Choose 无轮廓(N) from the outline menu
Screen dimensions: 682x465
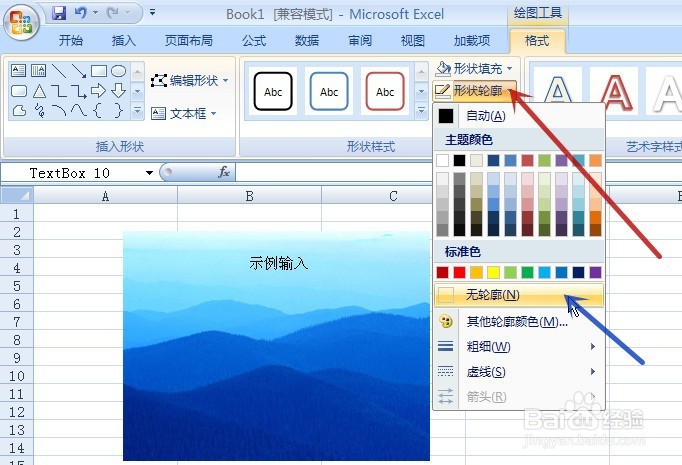(x=519, y=295)
